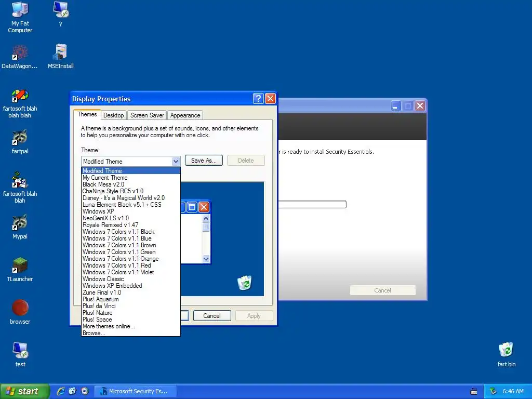
Task: Click the network tray icon by the clock
Action: click(x=494, y=392)
